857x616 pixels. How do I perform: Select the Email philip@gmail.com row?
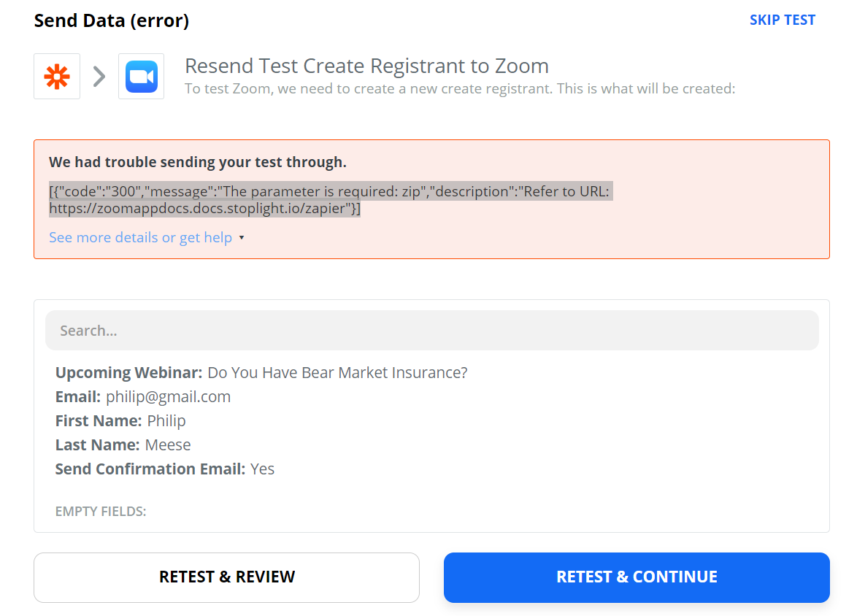pyautogui.click(x=143, y=397)
